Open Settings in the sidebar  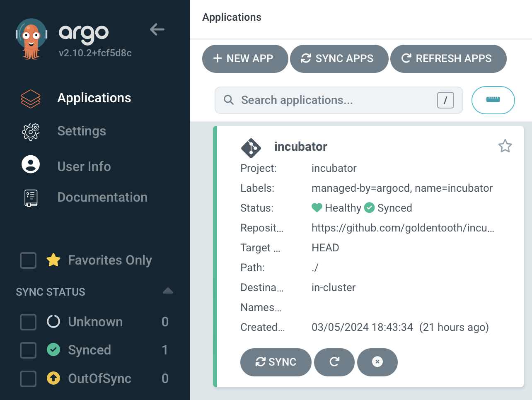pos(82,131)
